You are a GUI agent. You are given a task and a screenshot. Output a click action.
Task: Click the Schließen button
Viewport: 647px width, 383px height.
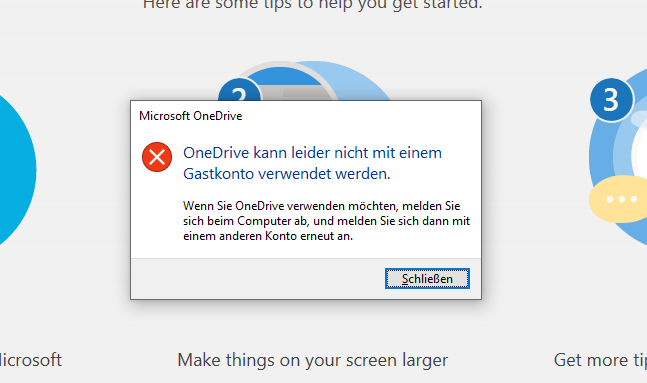click(x=427, y=279)
